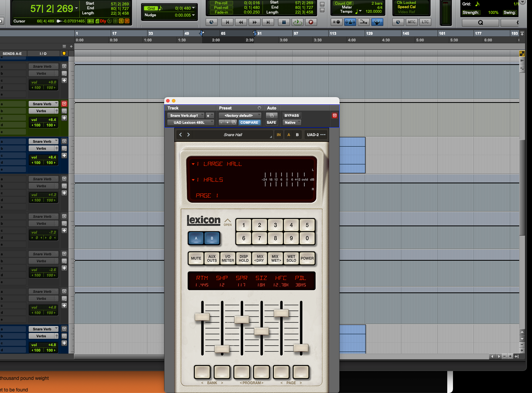The height and width of the screenshot is (393, 532).
Task: Arm the red Record button in transport
Action: click(311, 22)
